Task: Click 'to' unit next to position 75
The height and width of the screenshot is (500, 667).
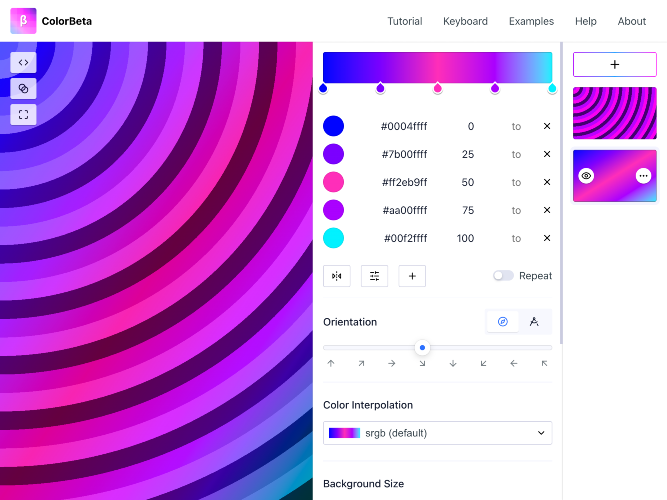Action: coord(516,211)
